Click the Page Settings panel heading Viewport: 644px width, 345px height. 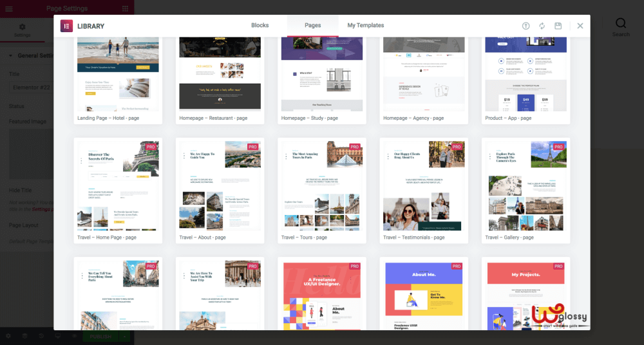[67, 8]
